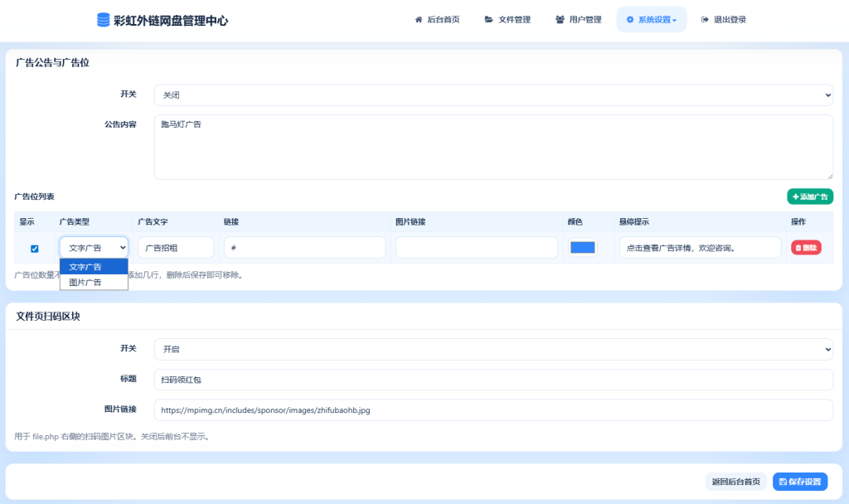
Task: Click the empty 图片链接 field in ad row
Action: click(x=477, y=247)
